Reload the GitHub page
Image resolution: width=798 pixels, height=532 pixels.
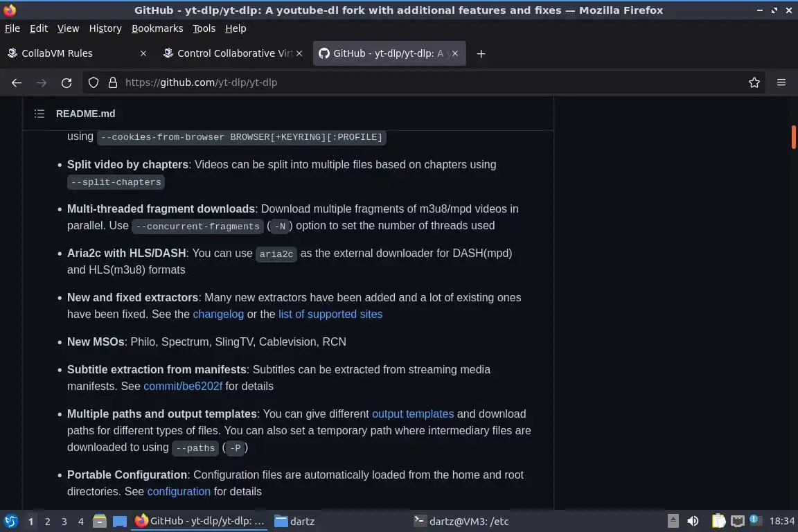(66, 82)
